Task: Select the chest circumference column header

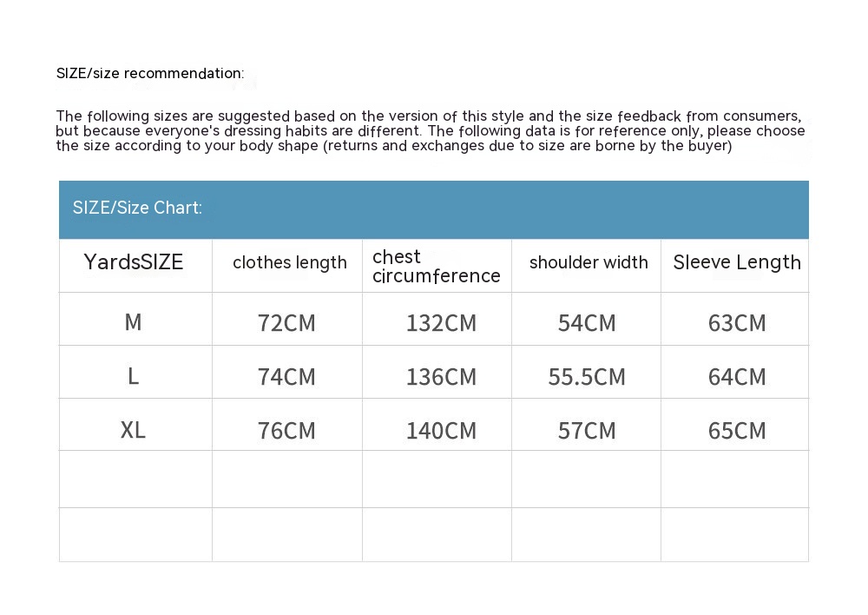Action: coord(436,267)
